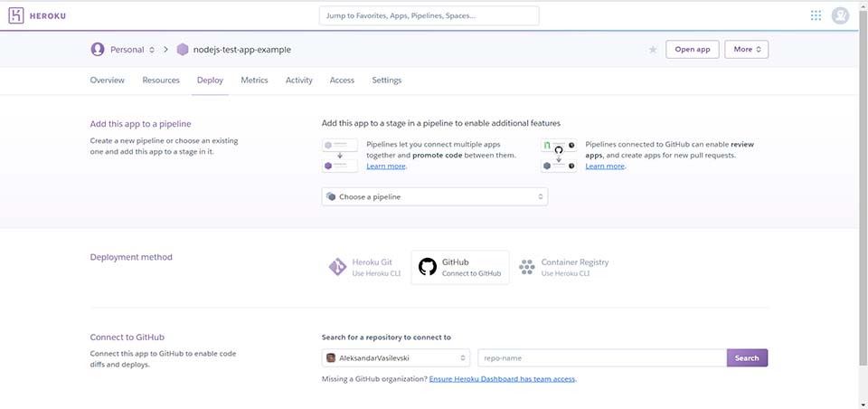This screenshot has height=409, width=868.
Task: View the Activity tab
Action: [299, 81]
